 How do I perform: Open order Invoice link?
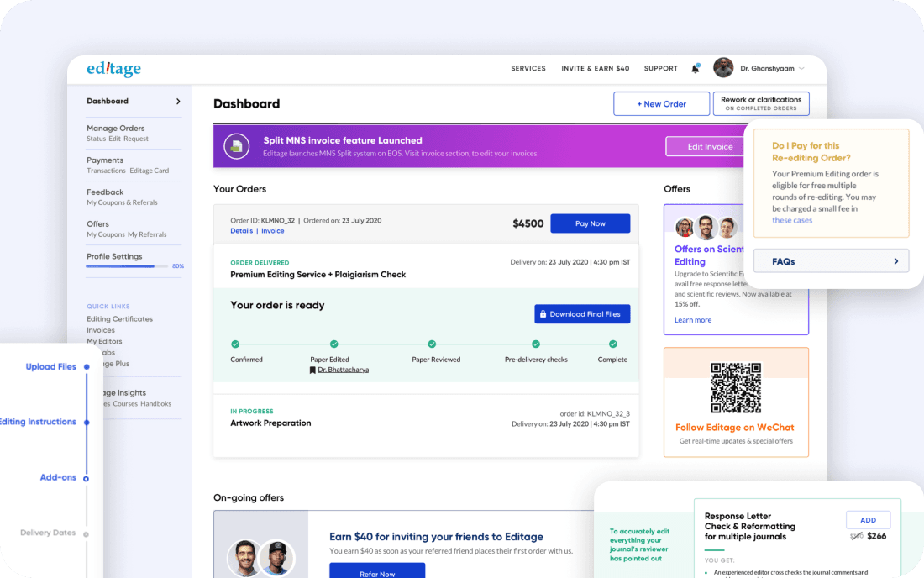coord(273,231)
